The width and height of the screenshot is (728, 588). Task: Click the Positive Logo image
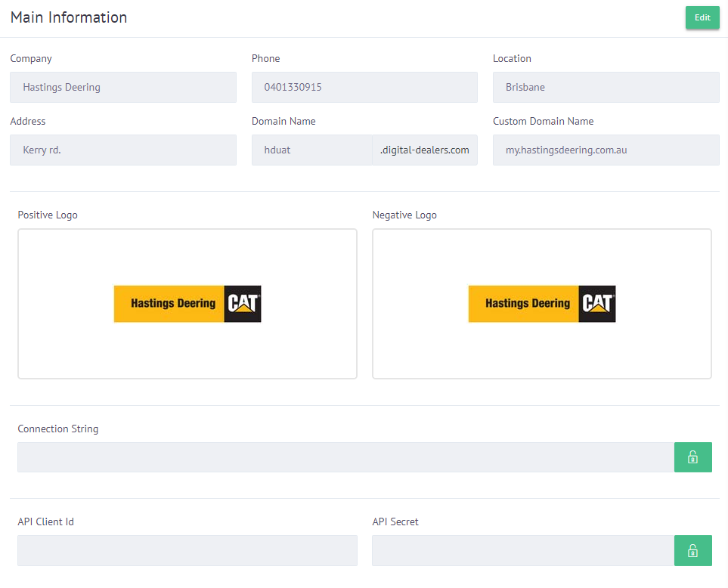[x=187, y=304]
